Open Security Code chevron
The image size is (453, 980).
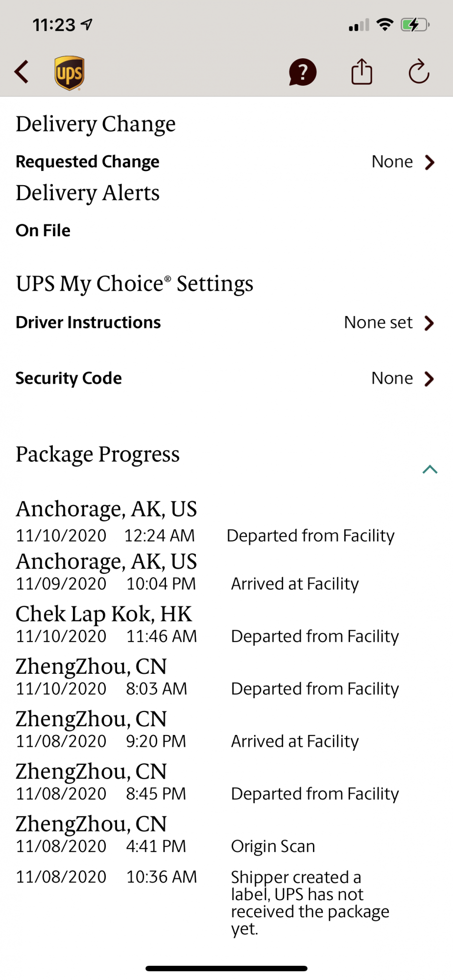pos(429,379)
